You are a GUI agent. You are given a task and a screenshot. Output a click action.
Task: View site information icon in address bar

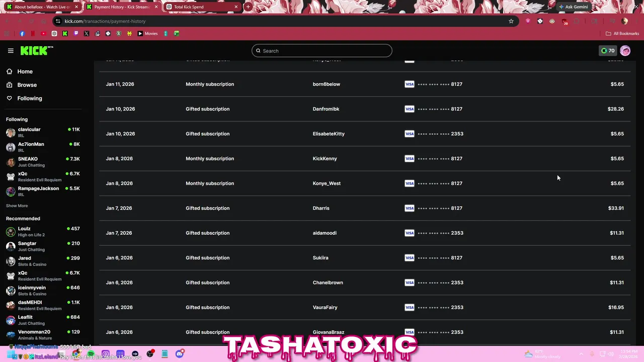(x=58, y=21)
